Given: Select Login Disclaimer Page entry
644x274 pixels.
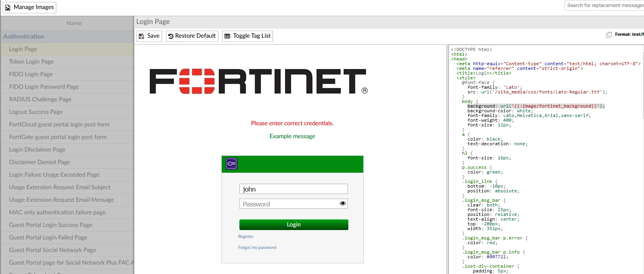Looking at the screenshot, I should (x=67, y=150).
